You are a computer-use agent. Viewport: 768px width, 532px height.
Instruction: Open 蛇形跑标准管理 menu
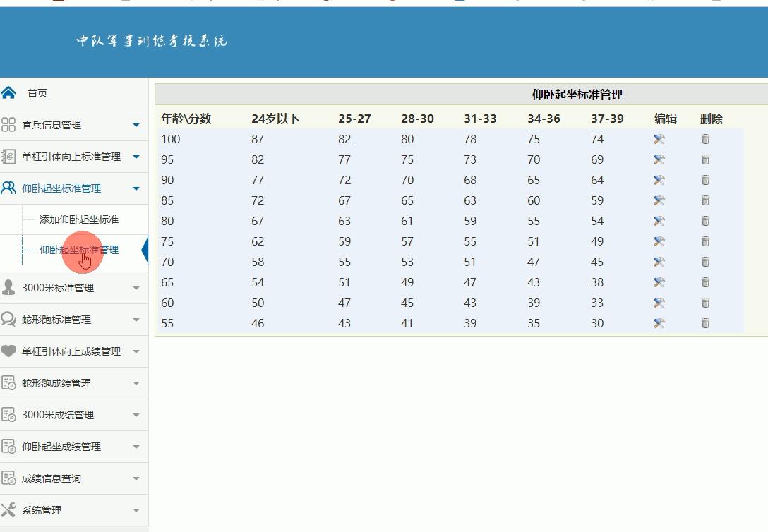[56, 320]
